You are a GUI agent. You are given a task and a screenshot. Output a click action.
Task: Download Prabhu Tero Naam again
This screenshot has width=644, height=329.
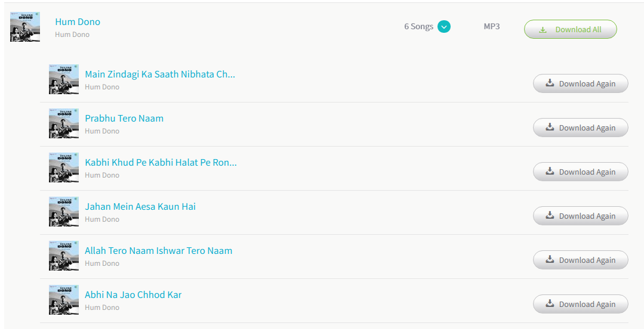[x=580, y=128]
